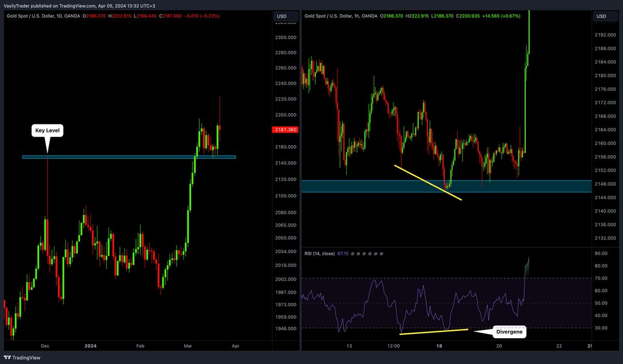623x364 pixels.
Task: Click the 2024 label on the date axis
Action: [x=90, y=346]
